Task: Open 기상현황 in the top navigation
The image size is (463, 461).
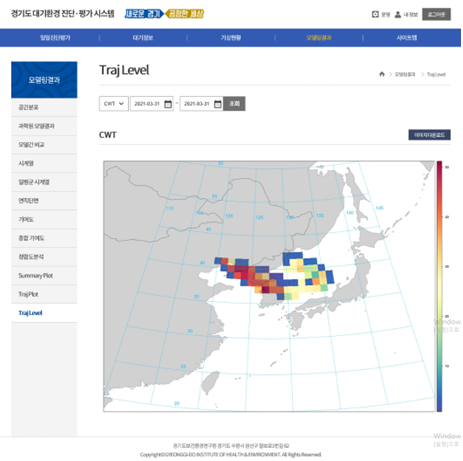Action: 231,38
